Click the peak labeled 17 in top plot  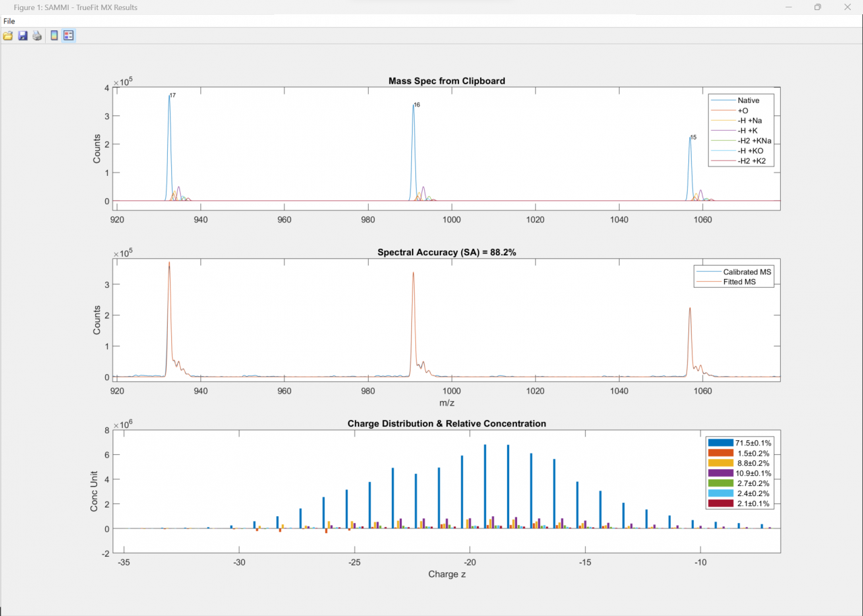point(169,98)
